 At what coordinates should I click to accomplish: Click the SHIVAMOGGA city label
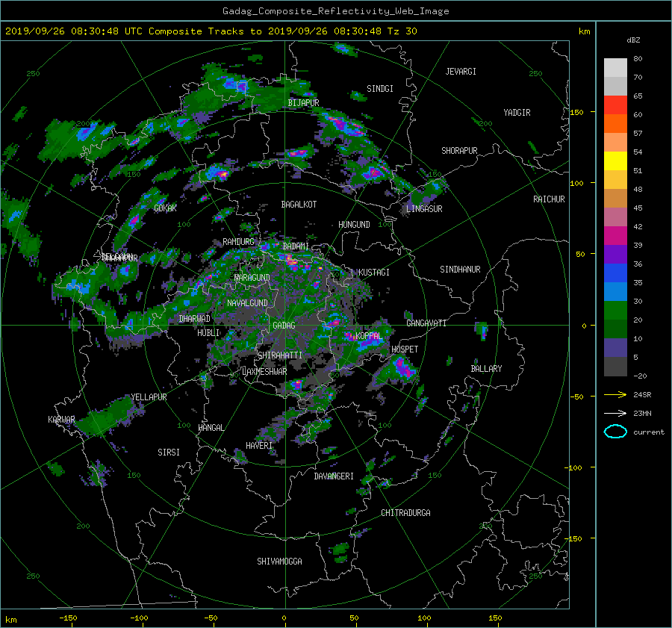279,562
